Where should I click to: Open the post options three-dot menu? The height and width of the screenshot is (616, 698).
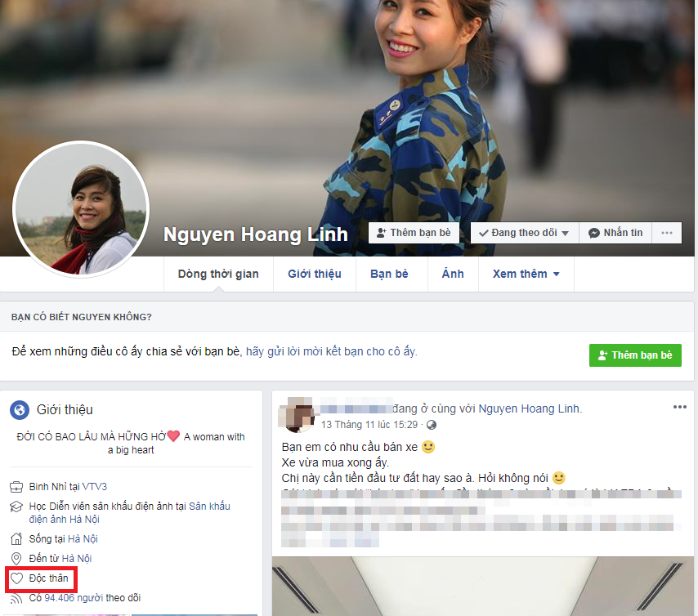pyautogui.click(x=679, y=407)
